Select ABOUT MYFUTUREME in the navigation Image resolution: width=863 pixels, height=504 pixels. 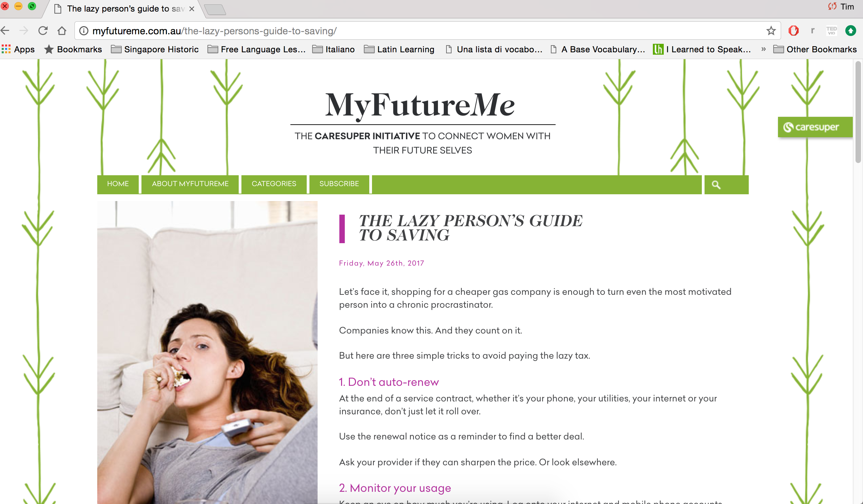[190, 184]
